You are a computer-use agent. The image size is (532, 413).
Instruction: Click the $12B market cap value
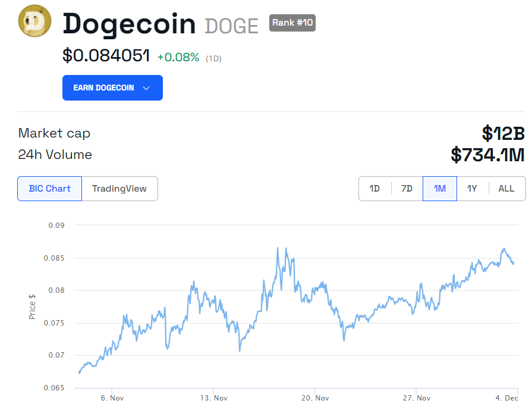coord(503,133)
